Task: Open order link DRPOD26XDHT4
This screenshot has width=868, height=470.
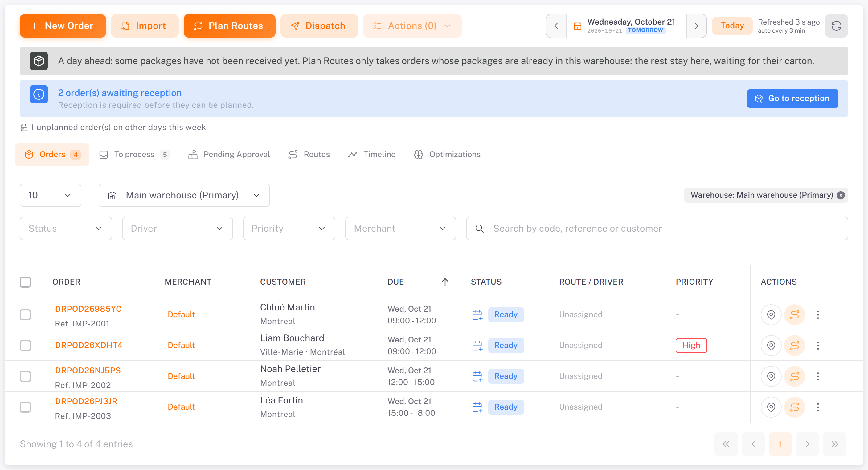Action: click(x=89, y=346)
